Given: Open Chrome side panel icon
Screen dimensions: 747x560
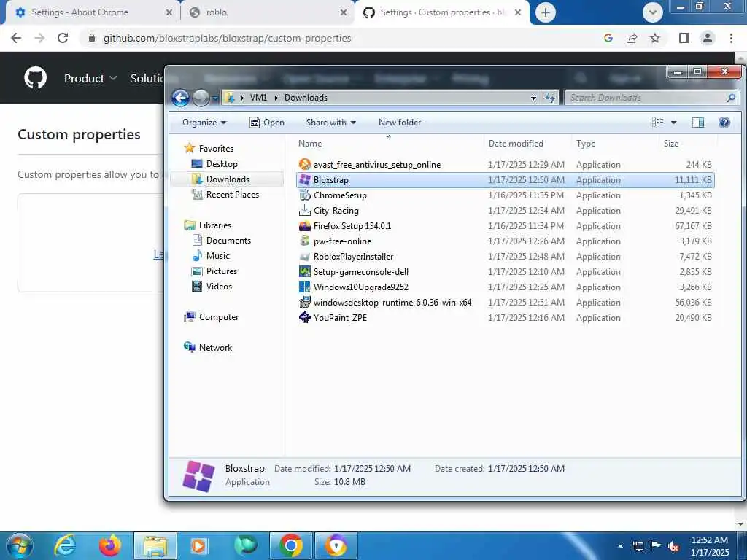Looking at the screenshot, I should pyautogui.click(x=684, y=38).
